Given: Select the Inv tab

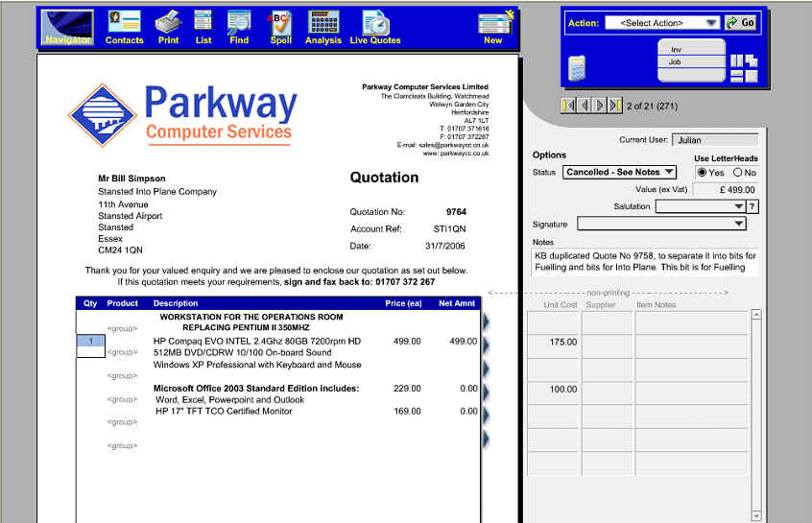Looking at the screenshot, I should (691, 50).
